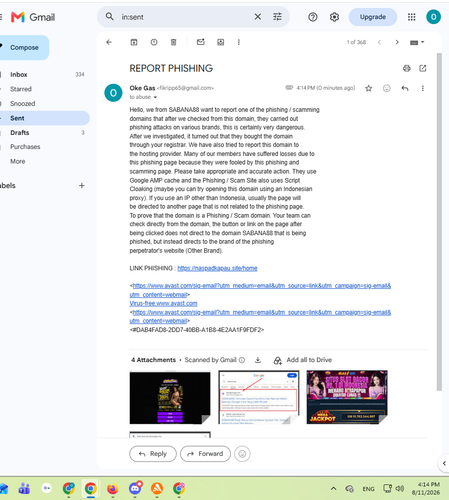
Task: Mark email as unread
Action: coord(201,42)
